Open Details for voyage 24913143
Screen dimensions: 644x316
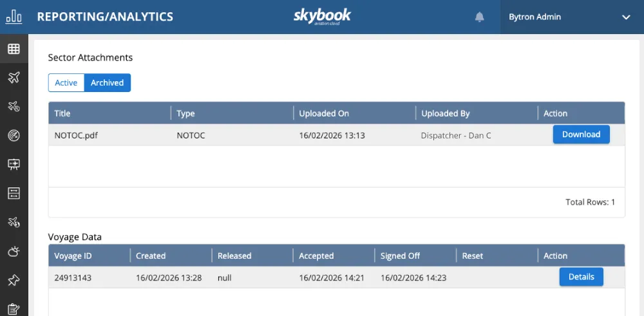click(581, 277)
